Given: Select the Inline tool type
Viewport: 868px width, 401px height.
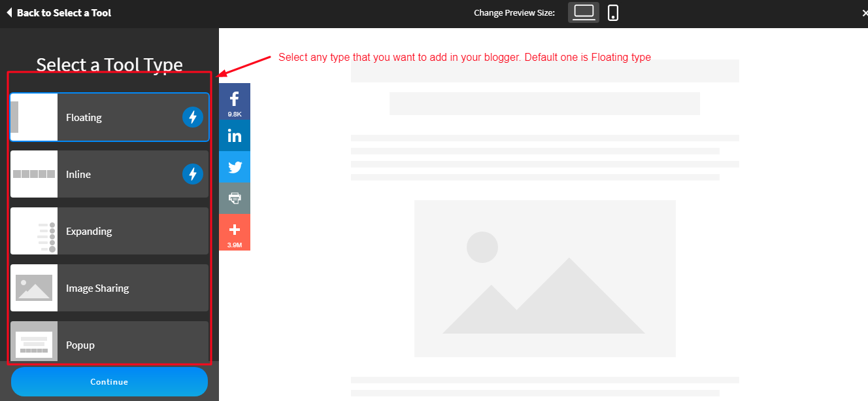Looking at the screenshot, I should (x=110, y=174).
